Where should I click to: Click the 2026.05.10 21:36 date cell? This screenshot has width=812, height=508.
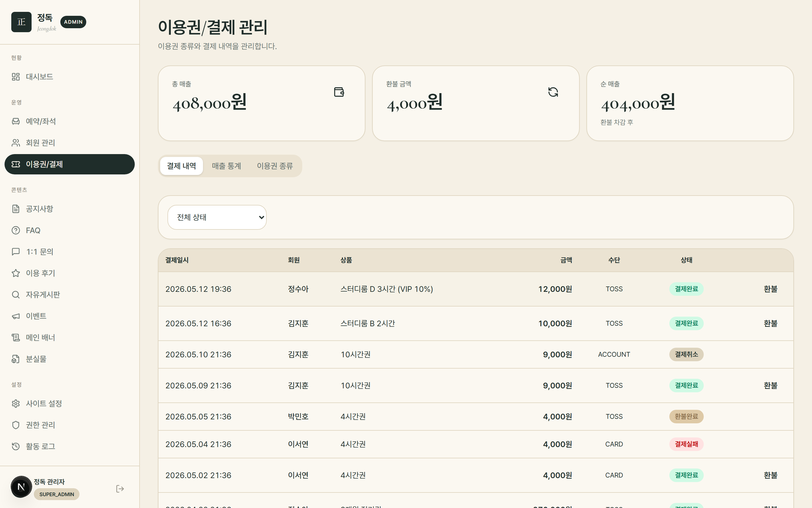(x=198, y=354)
